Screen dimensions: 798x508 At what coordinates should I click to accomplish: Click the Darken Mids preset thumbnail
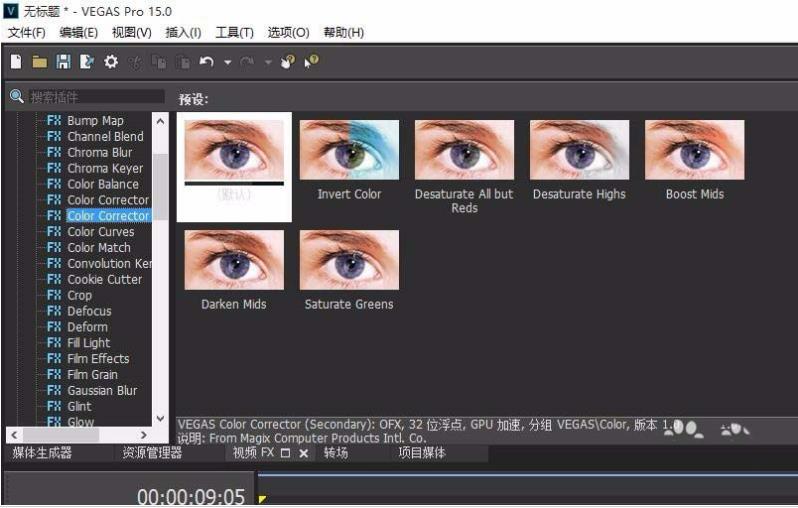234,260
